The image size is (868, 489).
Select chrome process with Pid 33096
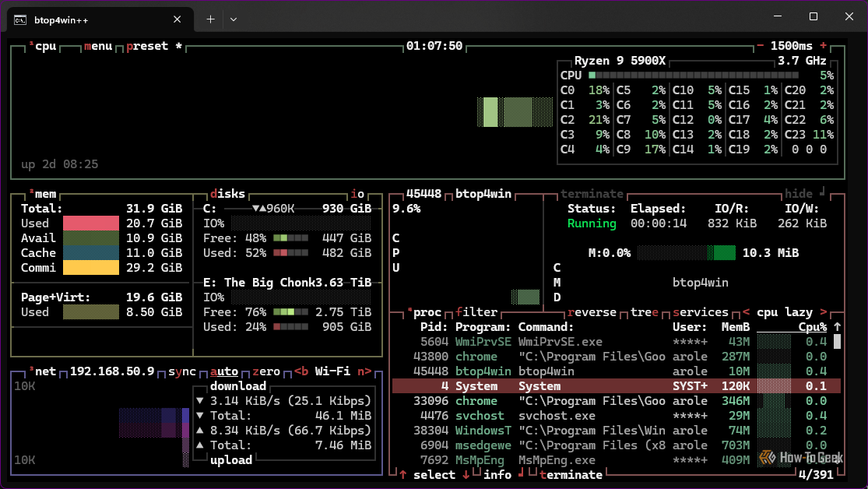tap(616, 401)
